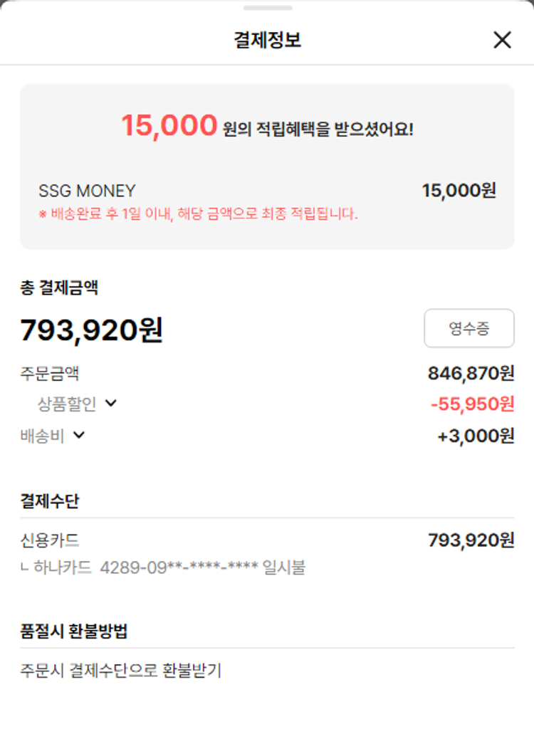Click the 상품할인 label text

tap(67, 404)
